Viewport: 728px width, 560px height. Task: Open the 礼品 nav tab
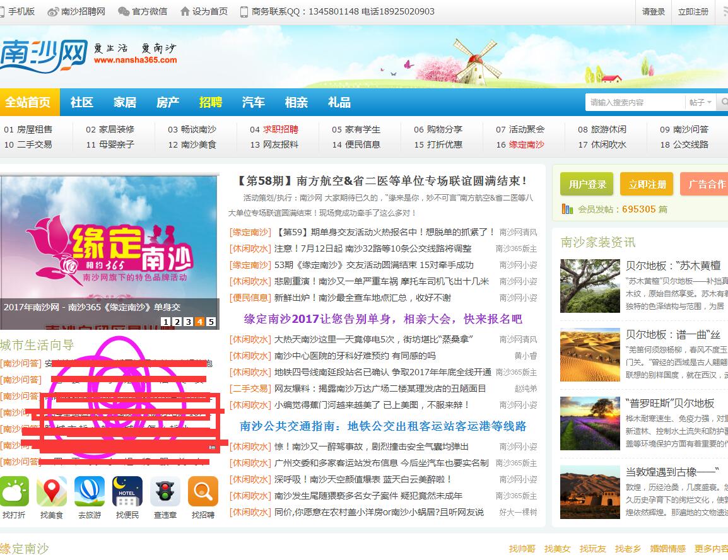coord(339,102)
